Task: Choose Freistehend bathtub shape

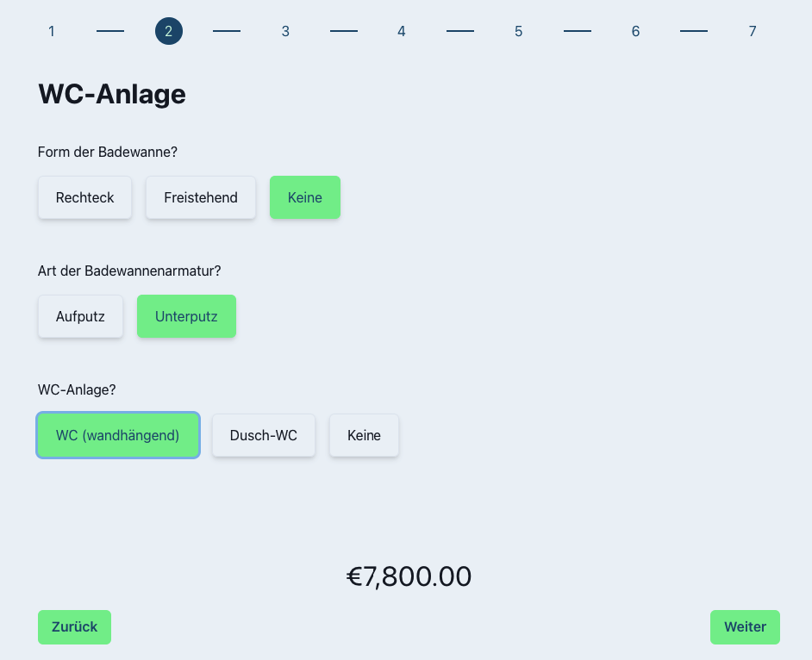Action: pyautogui.click(x=201, y=197)
